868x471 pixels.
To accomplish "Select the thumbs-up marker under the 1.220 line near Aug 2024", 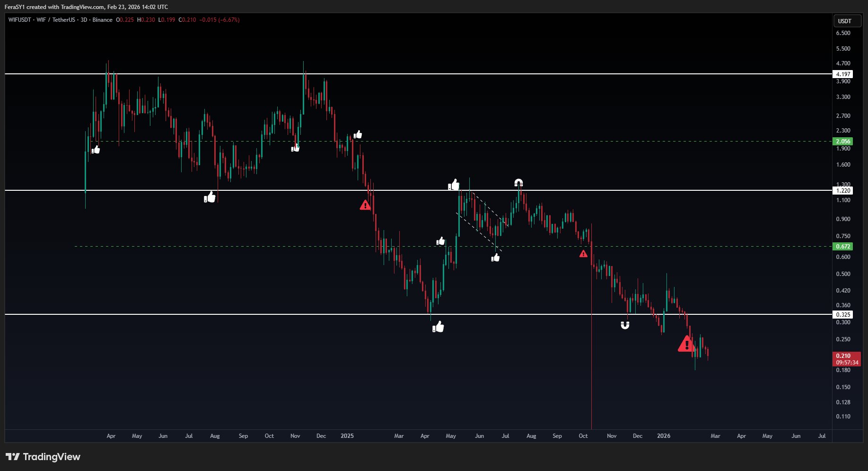I will coord(210,197).
